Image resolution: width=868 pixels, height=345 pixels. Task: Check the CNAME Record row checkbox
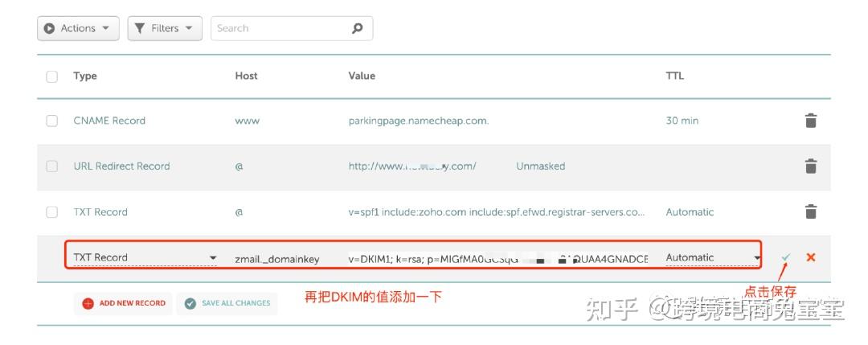pos(52,121)
